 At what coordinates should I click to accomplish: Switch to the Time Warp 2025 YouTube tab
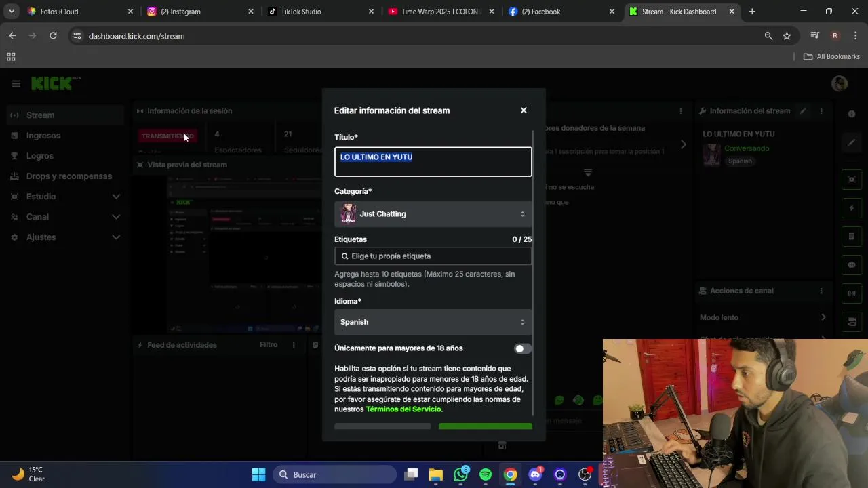pos(440,12)
